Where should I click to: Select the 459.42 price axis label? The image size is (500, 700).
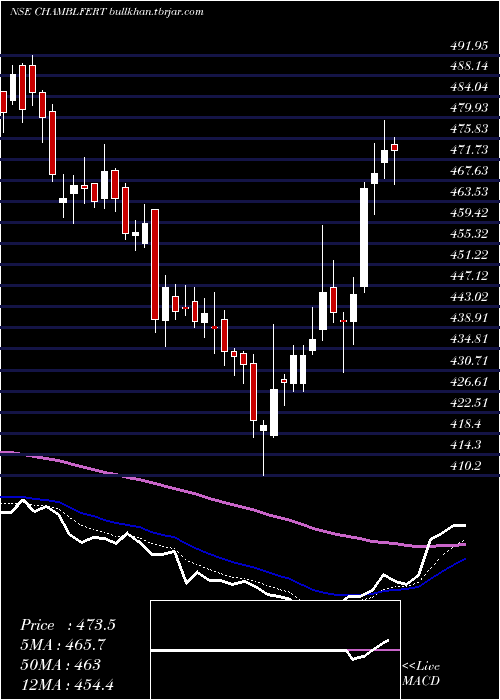point(468,213)
